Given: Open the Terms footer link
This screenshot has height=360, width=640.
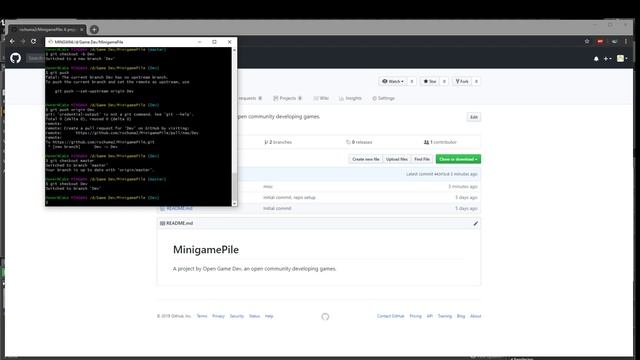Looking at the screenshot, I should pos(202,316).
